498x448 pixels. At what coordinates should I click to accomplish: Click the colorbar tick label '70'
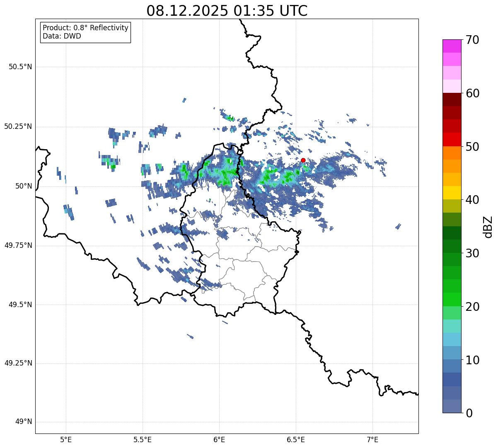[472, 40]
